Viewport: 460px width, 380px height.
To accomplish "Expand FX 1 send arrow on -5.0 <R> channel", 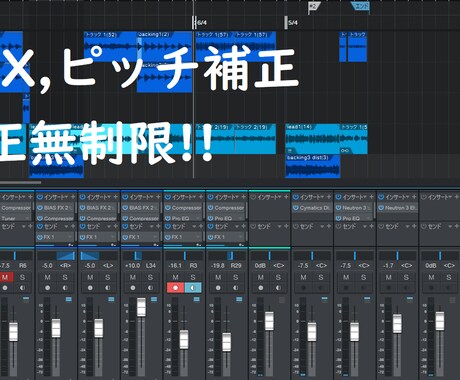I will click(70, 237).
